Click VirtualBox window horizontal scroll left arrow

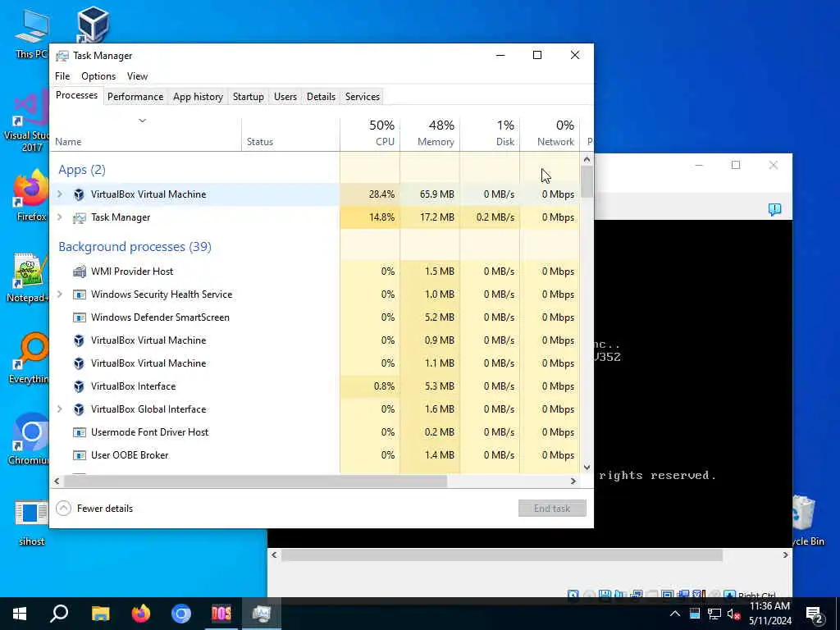click(x=274, y=555)
